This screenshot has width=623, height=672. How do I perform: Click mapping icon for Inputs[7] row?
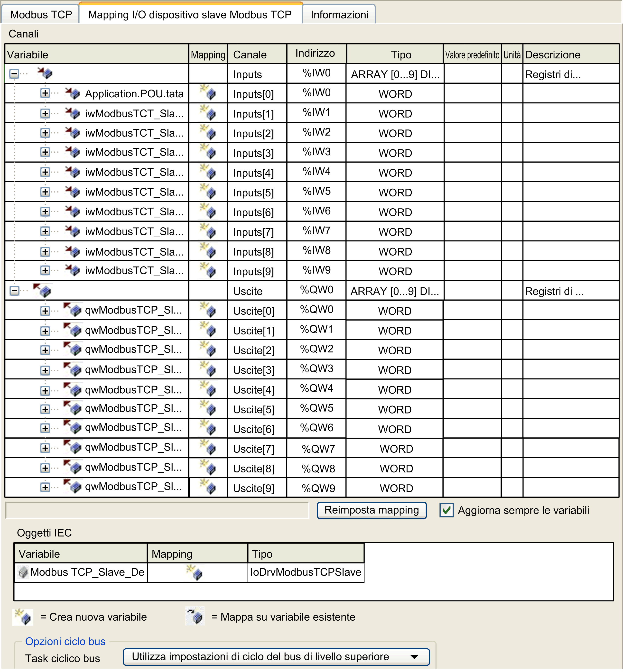[x=208, y=231]
